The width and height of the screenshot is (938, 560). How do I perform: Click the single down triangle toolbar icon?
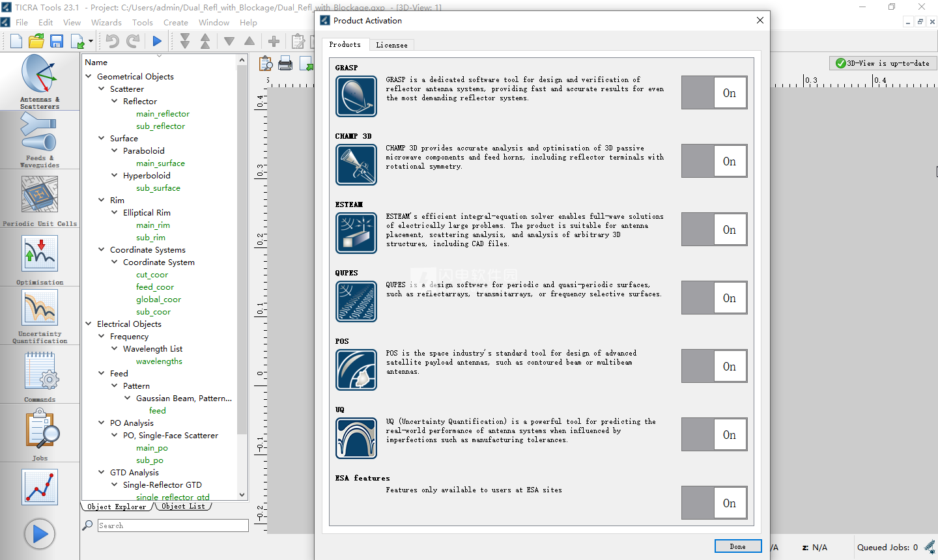pos(229,42)
